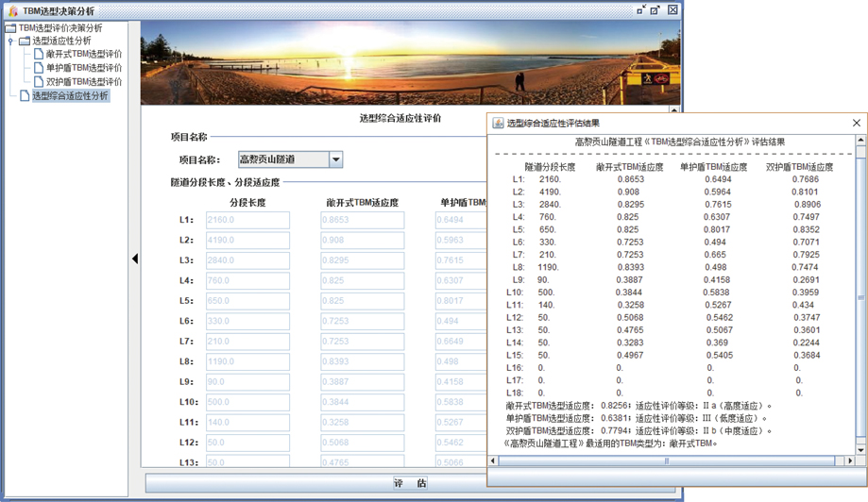Click L8 分段长度 field 1190.0

click(248, 361)
